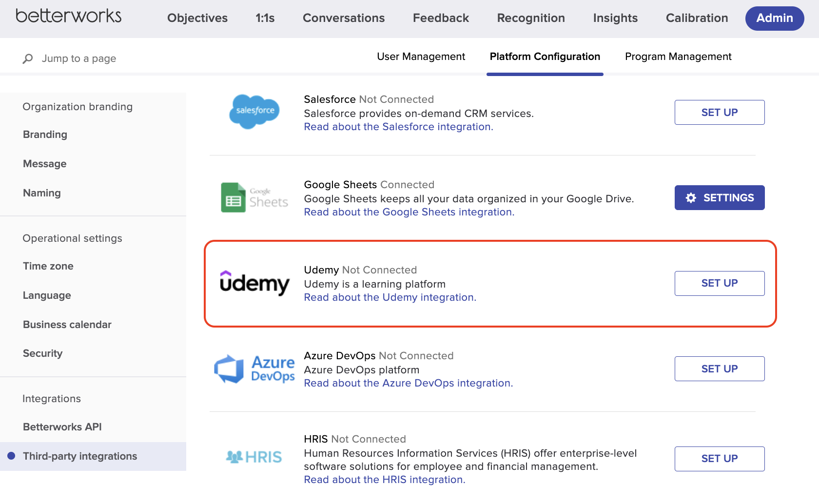Click the Salesforce cloud logo
The image size is (819, 504).
pyautogui.click(x=254, y=112)
